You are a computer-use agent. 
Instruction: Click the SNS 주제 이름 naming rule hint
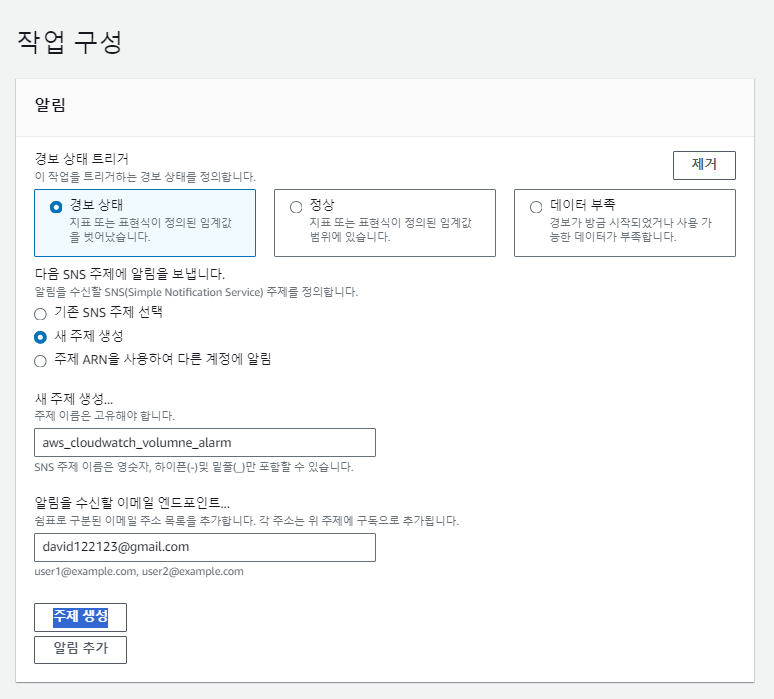193,467
